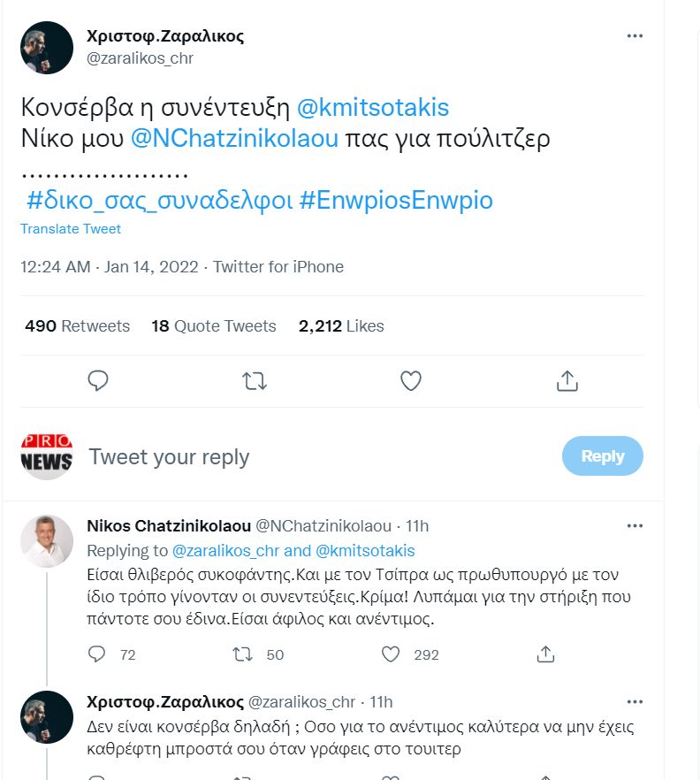The width and height of the screenshot is (700, 780).
Task: Open the #EnwpiosEnwpio hashtag
Action: 396,201
